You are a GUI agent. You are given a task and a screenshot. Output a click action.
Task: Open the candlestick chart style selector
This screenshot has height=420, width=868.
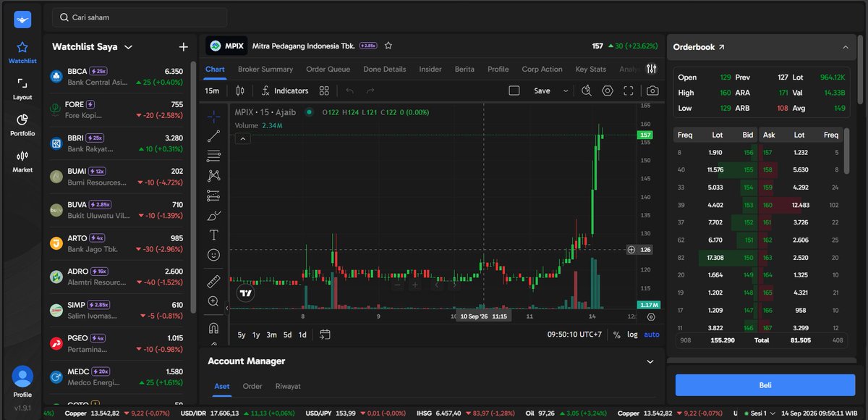[240, 91]
